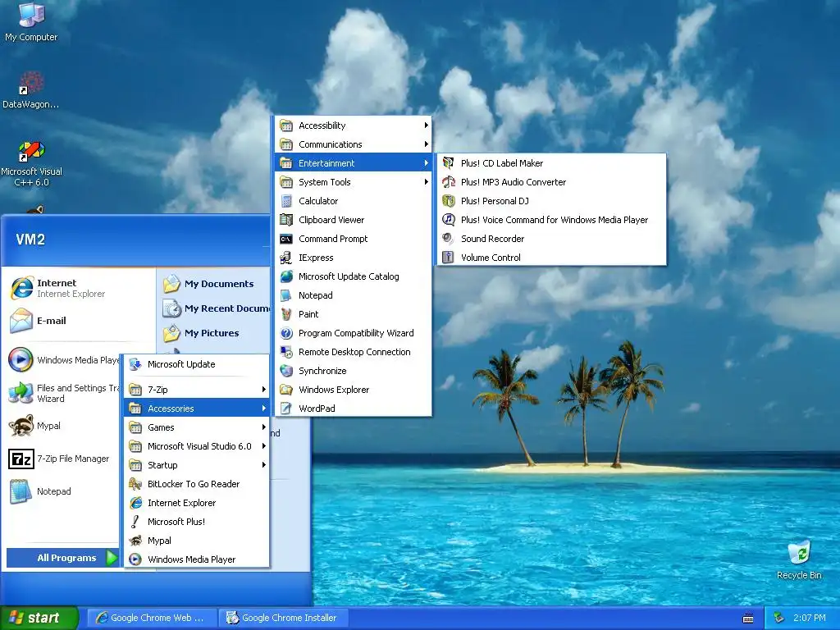Image resolution: width=840 pixels, height=630 pixels.
Task: Open Sound Recorder icon
Action: click(x=448, y=239)
